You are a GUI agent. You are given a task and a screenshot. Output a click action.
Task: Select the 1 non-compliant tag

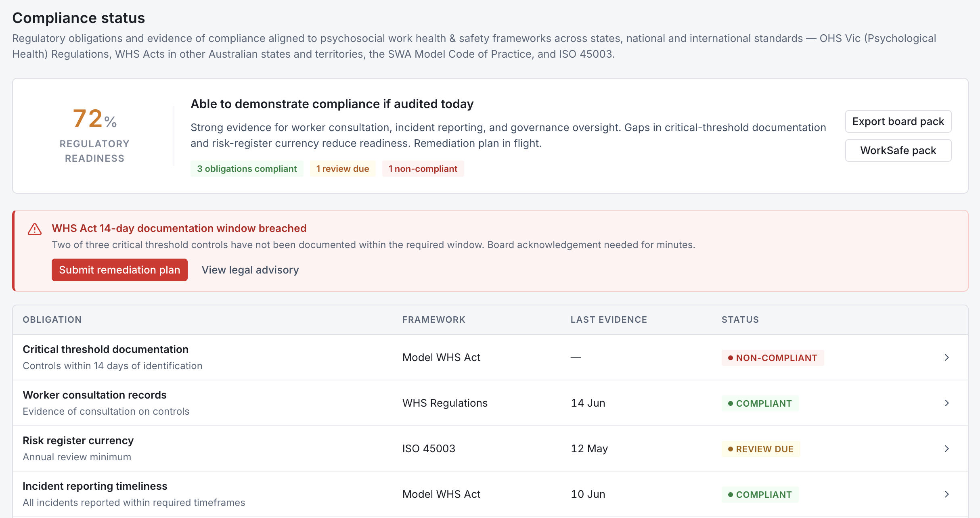pyautogui.click(x=423, y=169)
